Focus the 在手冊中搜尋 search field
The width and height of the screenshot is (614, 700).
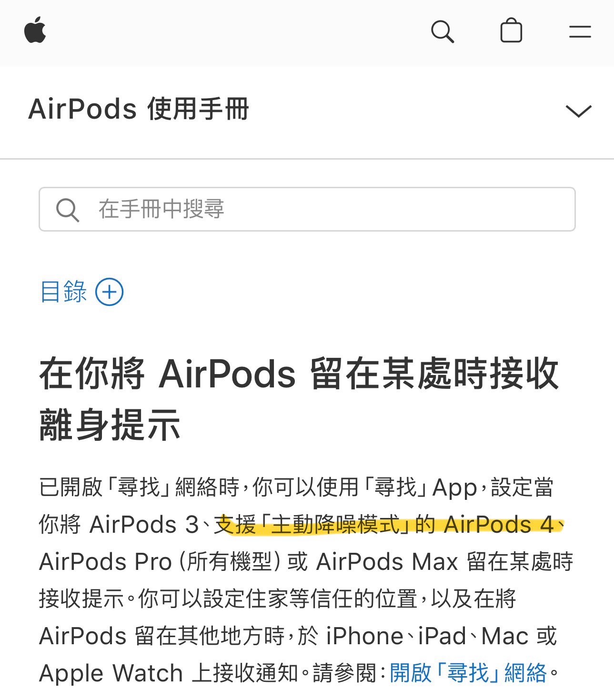307,209
